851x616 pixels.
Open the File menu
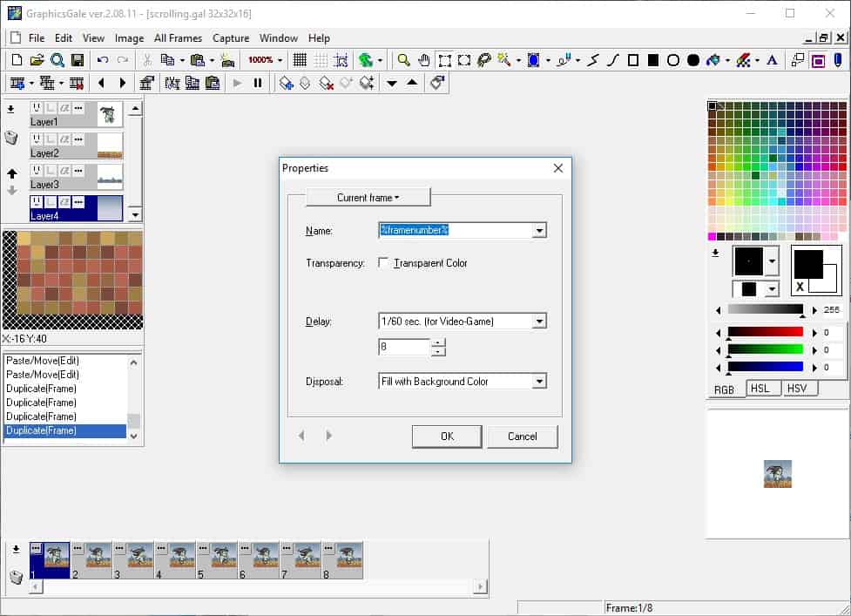[x=37, y=38]
